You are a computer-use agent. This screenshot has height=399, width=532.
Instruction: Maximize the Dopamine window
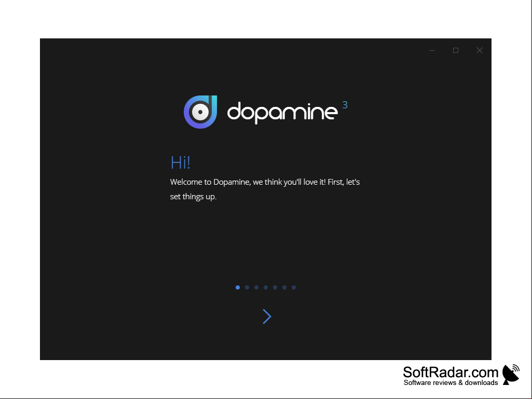(x=456, y=50)
